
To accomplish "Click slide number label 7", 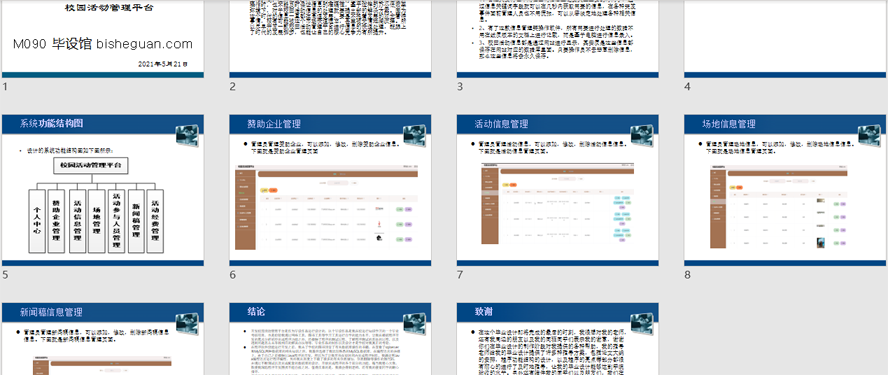I will 460,275.
